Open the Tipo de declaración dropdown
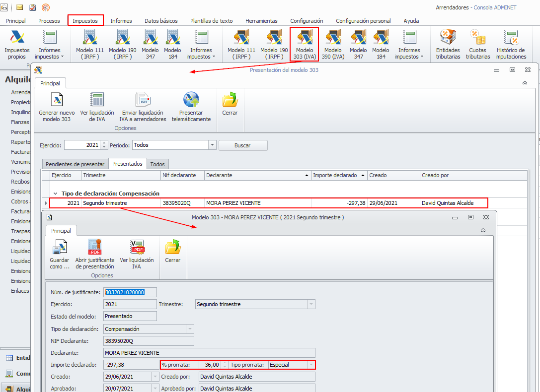Image resolution: width=540 pixels, height=392 pixels. (190, 329)
